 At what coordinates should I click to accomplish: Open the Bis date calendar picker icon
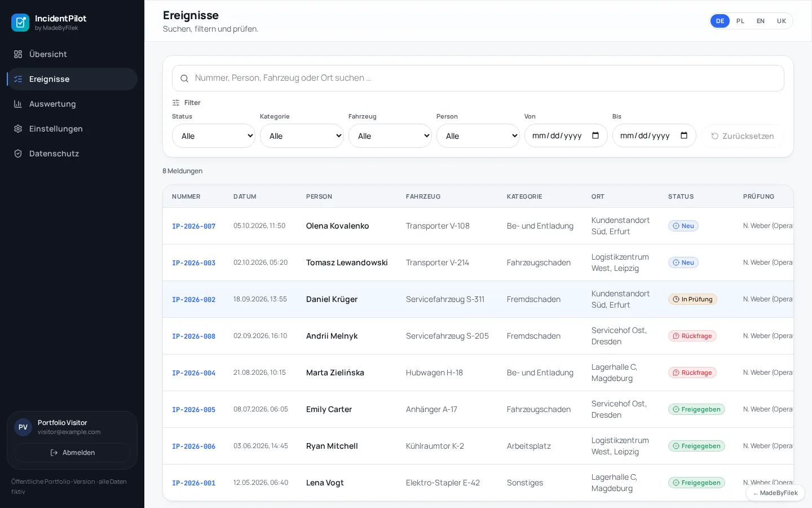click(684, 135)
